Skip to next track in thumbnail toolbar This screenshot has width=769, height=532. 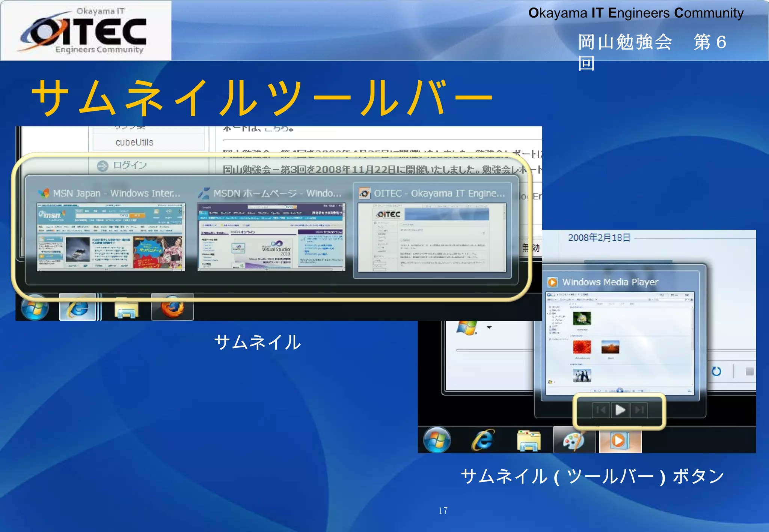tap(639, 410)
